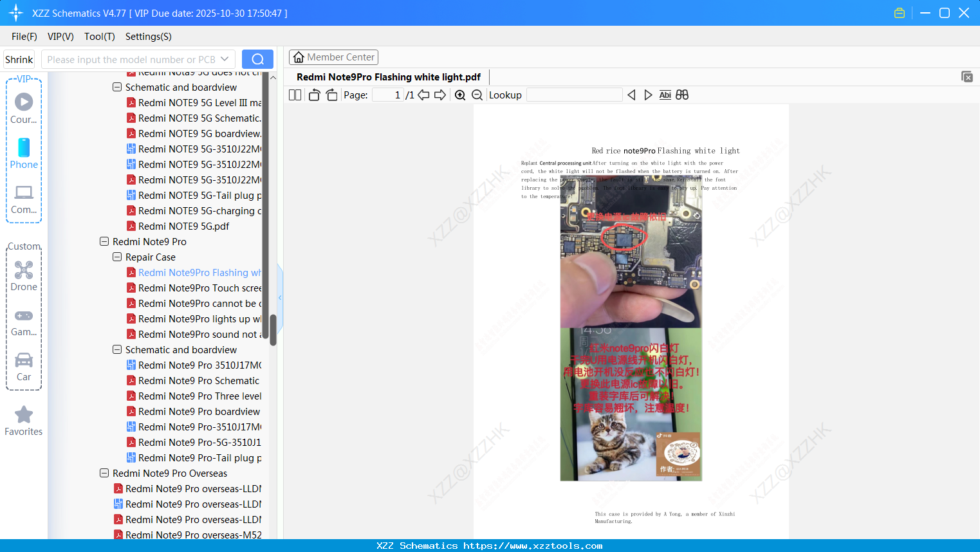Open Redmi NOTE9 5G.pdf
This screenshot has width=980, height=552.
click(x=178, y=226)
